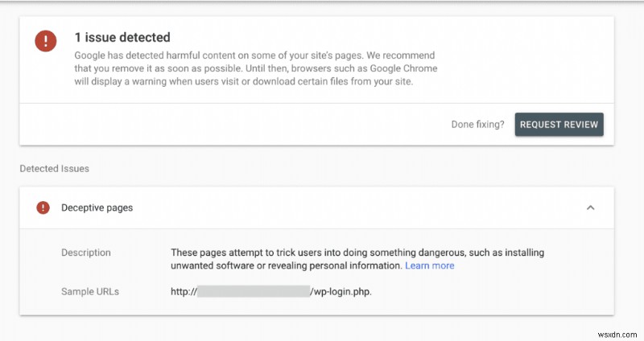Click the red warning icon next to Deceptive pages
This screenshot has width=644, height=341.
click(x=43, y=207)
